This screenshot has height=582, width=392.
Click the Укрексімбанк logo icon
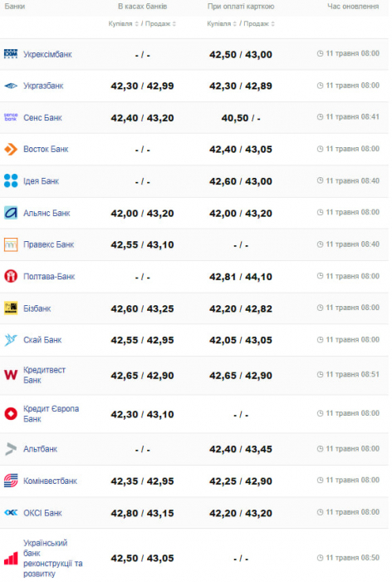[x=11, y=54]
